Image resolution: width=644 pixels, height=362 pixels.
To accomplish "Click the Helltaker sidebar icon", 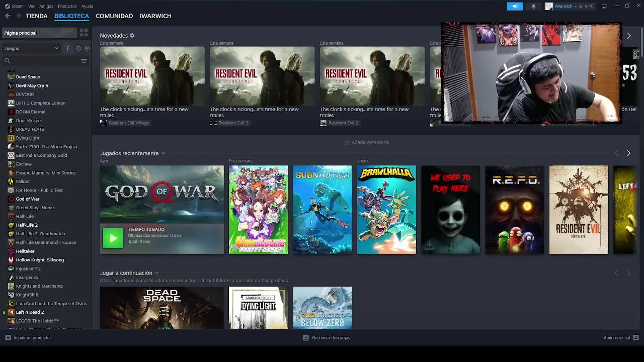I will (11, 251).
